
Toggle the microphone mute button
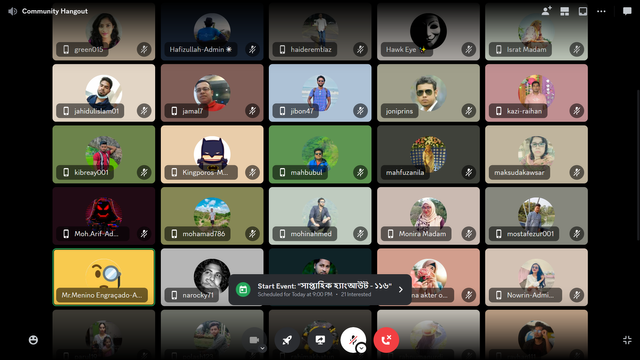(353, 339)
